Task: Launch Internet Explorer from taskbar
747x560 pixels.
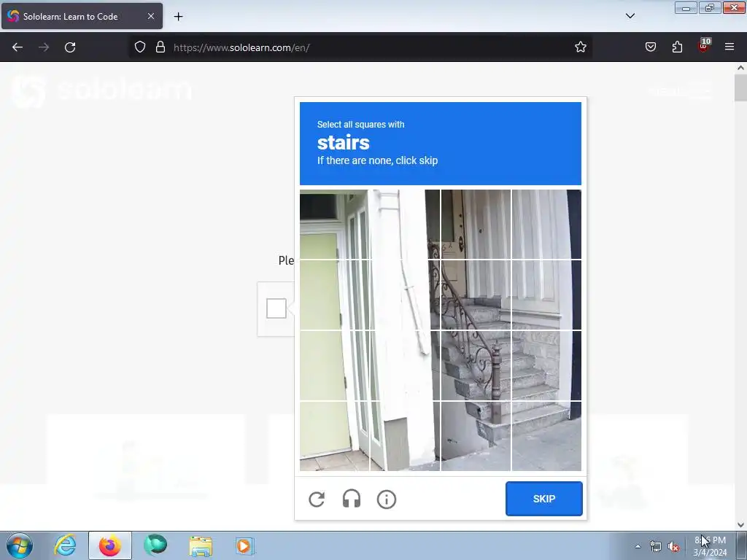Action: [65, 545]
